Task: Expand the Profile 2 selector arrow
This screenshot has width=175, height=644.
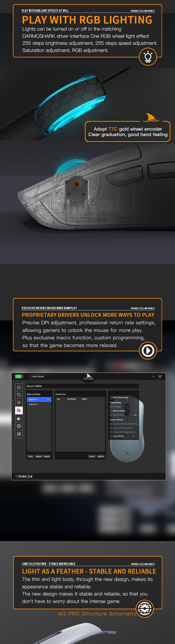Action: coord(31,476)
